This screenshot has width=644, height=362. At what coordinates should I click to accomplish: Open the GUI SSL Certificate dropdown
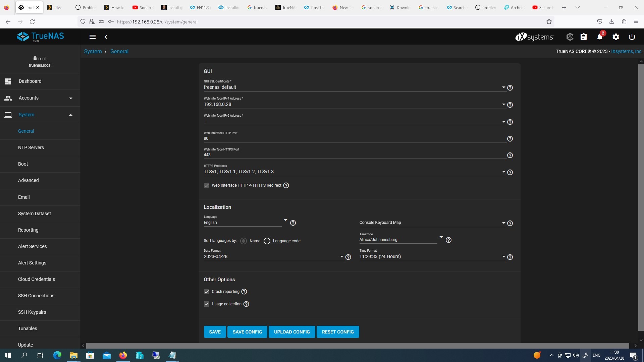point(355,87)
